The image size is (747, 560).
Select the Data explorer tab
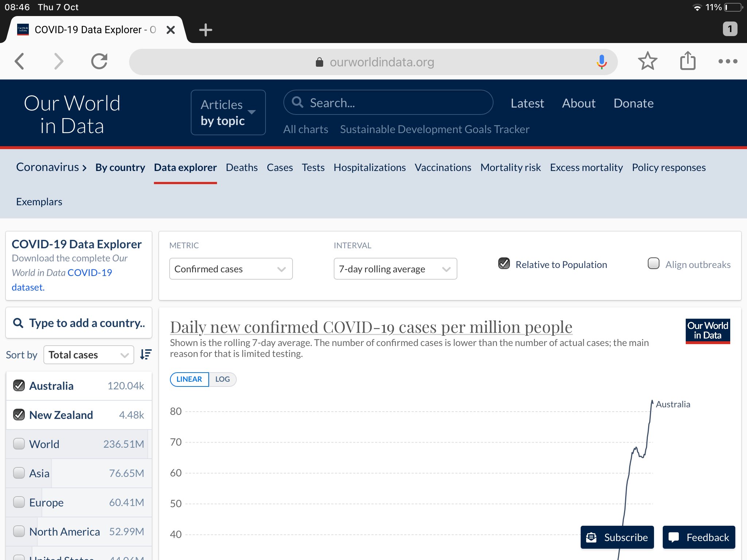[185, 167]
